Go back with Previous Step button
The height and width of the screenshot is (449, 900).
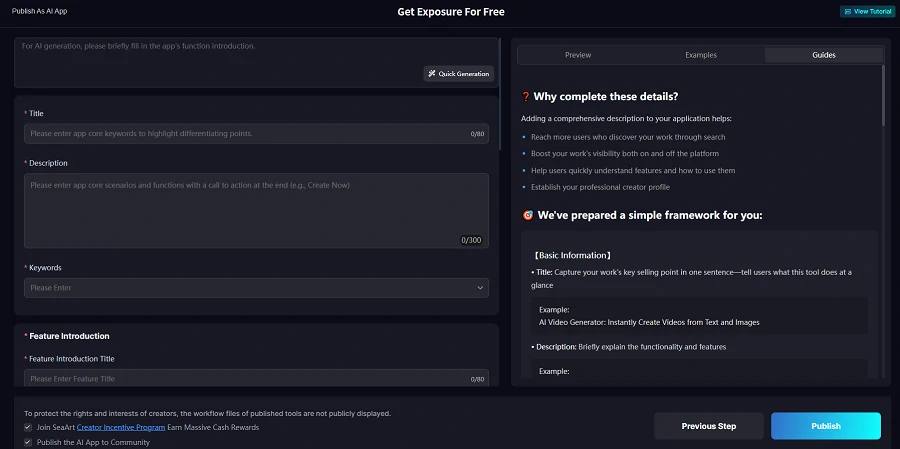click(709, 426)
